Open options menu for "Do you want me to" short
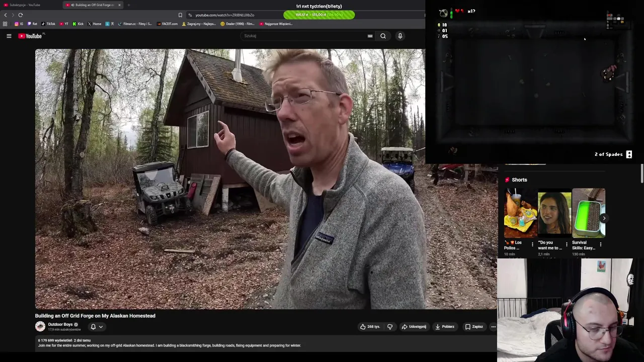This screenshot has height=362, width=644. tap(567, 245)
